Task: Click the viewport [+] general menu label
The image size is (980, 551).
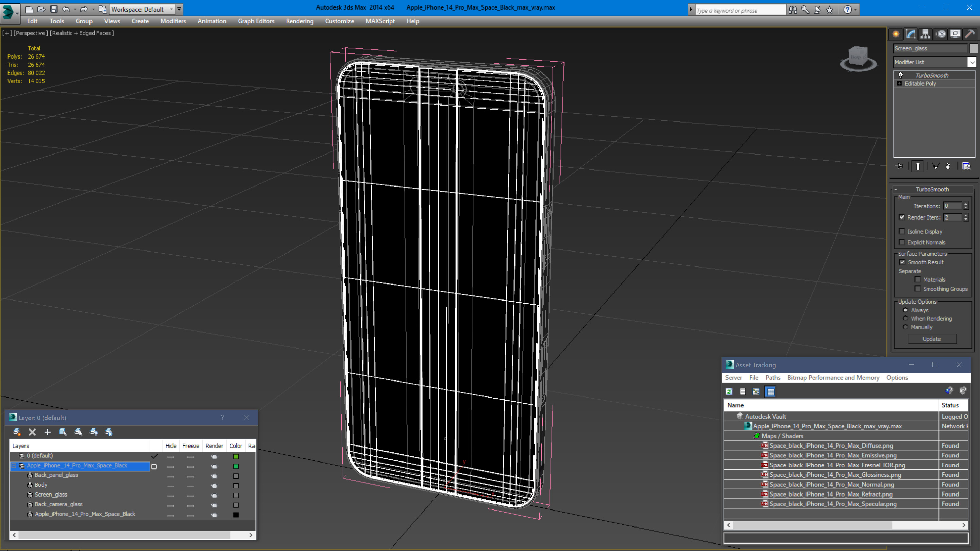Action: click(7, 33)
